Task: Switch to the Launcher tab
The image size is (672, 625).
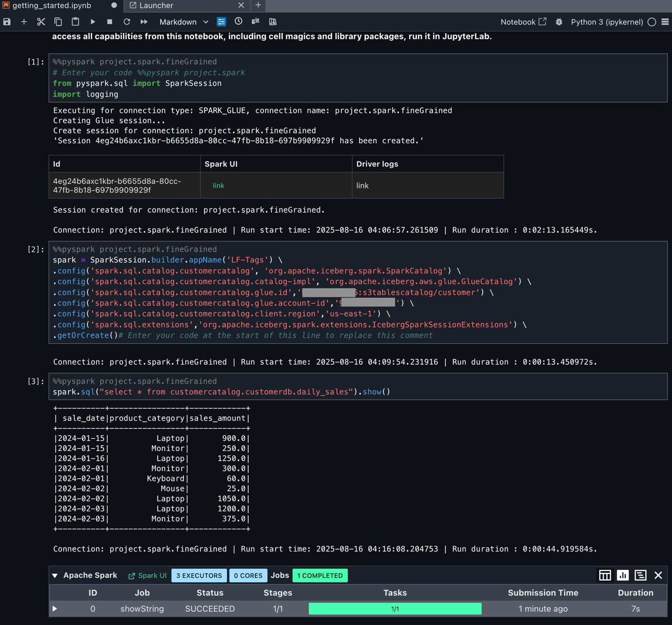Action: coord(157,6)
